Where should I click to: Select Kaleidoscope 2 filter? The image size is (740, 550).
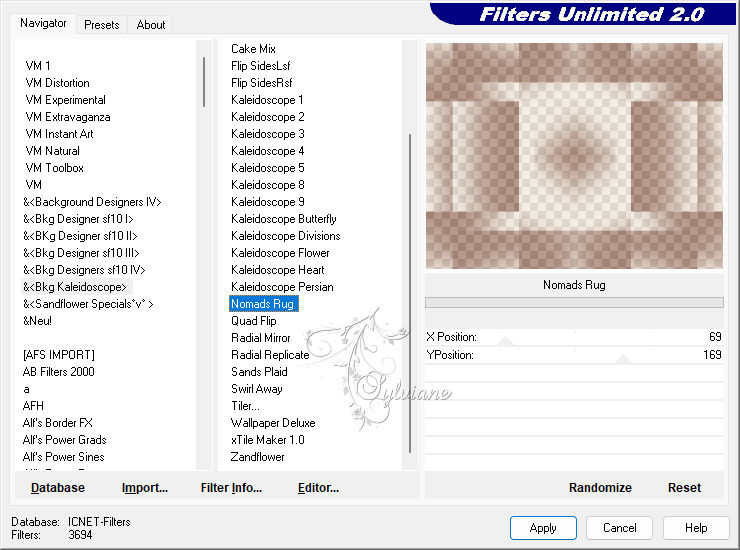(x=268, y=117)
